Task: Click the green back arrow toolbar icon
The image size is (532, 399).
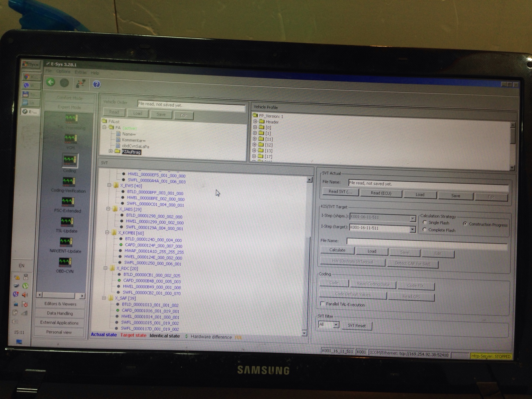Action: tap(51, 82)
